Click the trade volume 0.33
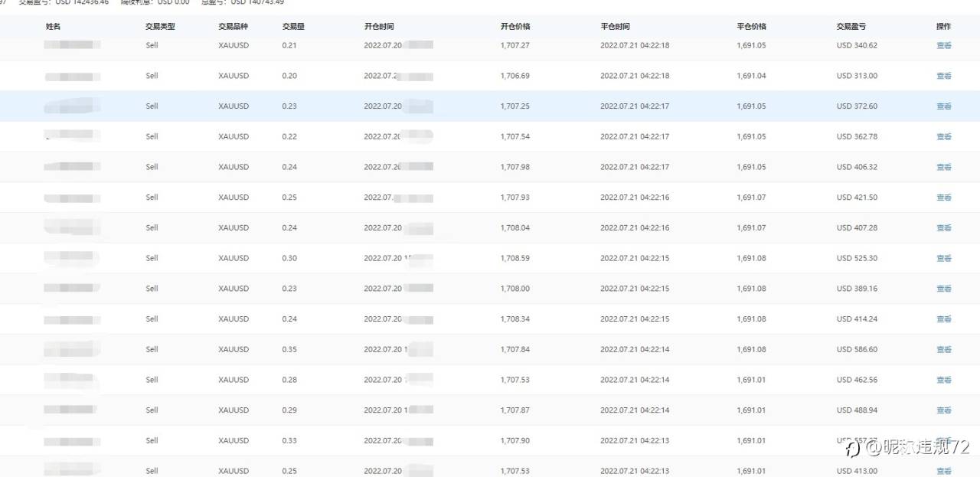980x477 pixels. [x=289, y=440]
